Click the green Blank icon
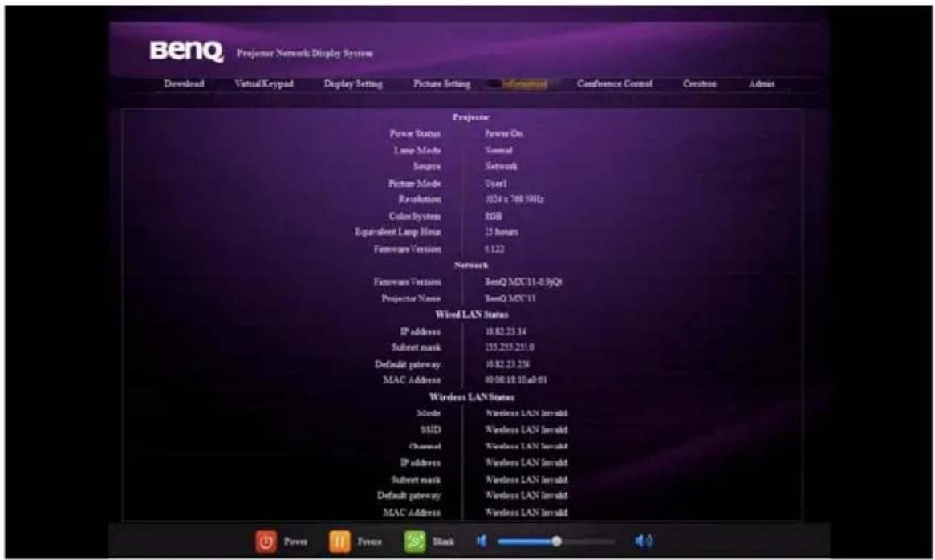The height and width of the screenshot is (560, 935). [415, 542]
